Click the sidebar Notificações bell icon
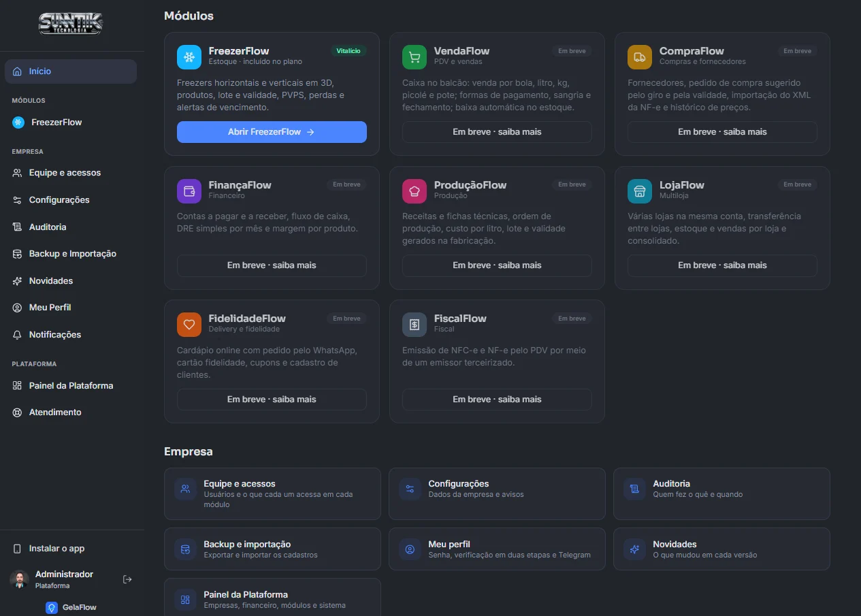 click(x=17, y=335)
